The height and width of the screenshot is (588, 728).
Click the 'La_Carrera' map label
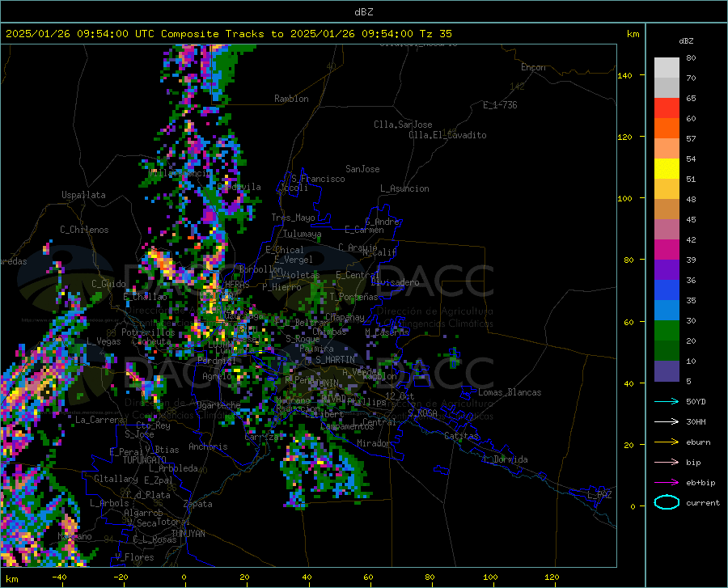tap(99, 420)
